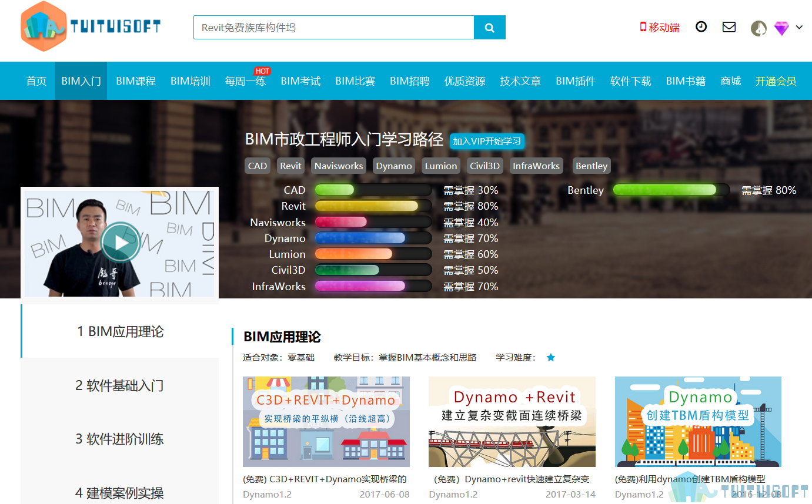Screen dimensions: 812x504
Task: Click 开通会员 membership link
Action: click(x=776, y=81)
